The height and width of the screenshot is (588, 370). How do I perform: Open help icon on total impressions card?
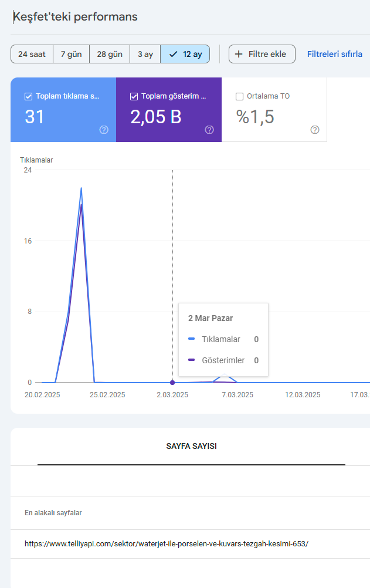209,130
